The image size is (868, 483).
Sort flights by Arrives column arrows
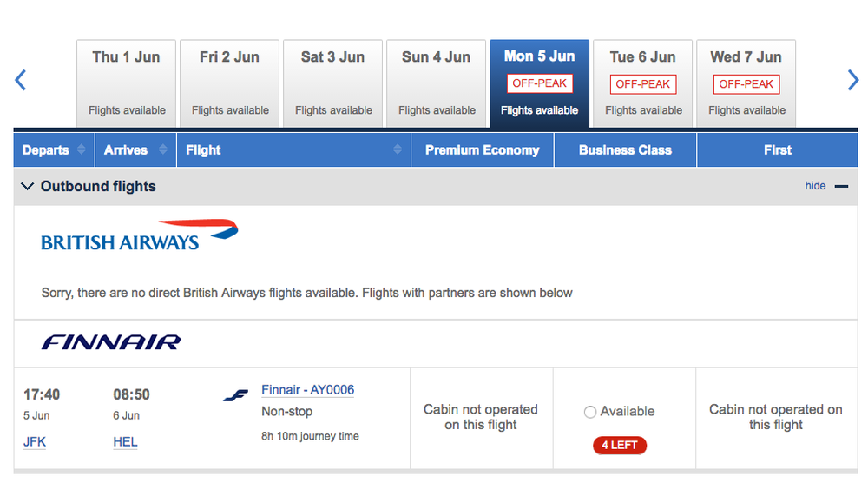point(163,149)
